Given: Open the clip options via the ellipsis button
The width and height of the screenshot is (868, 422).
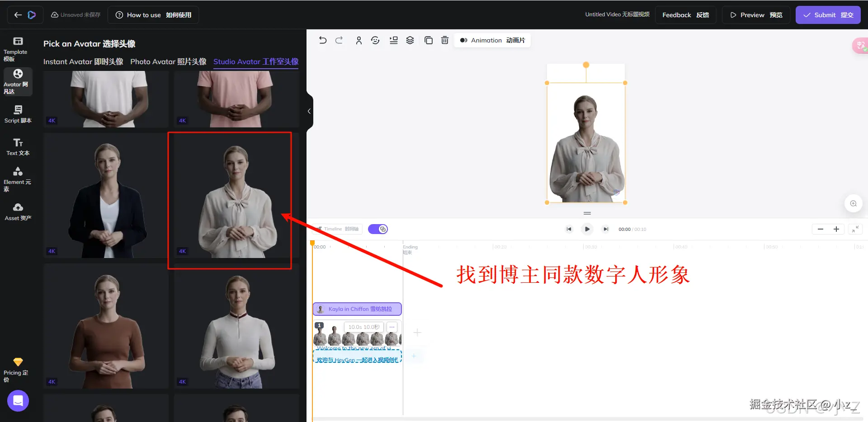Looking at the screenshot, I should coord(392,327).
